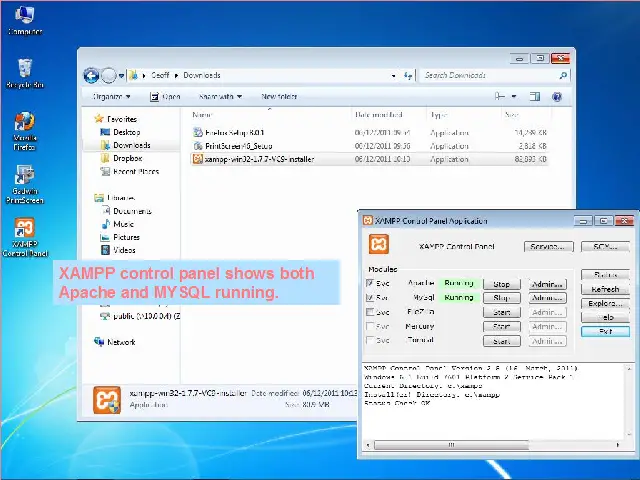Sort files by the Name column header
Image resolution: width=640 pixels, height=480 pixels.
click(269, 115)
